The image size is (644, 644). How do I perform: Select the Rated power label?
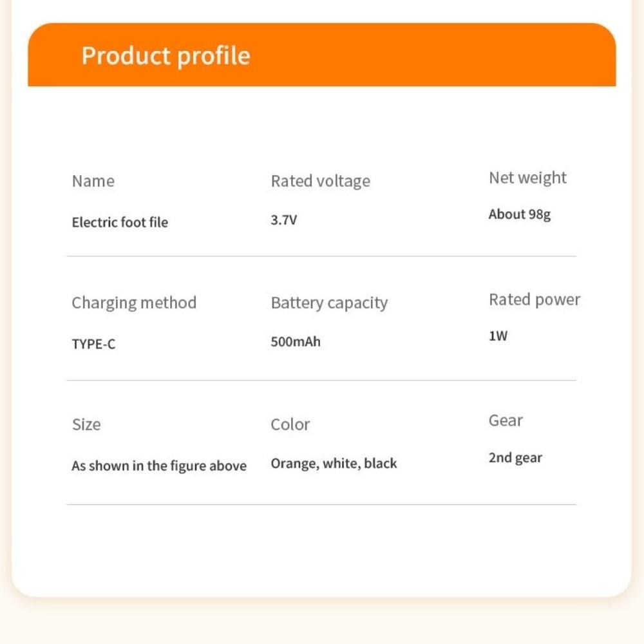point(535,299)
